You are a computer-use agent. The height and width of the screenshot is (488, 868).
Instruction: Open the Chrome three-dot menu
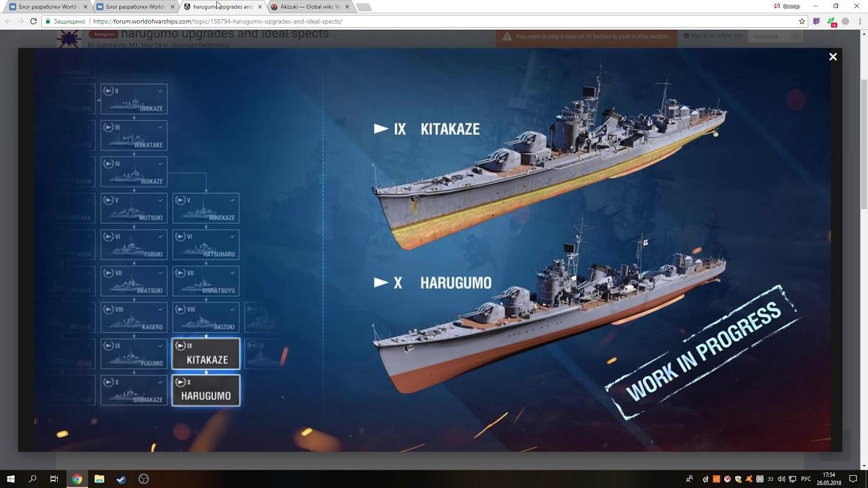(x=860, y=21)
